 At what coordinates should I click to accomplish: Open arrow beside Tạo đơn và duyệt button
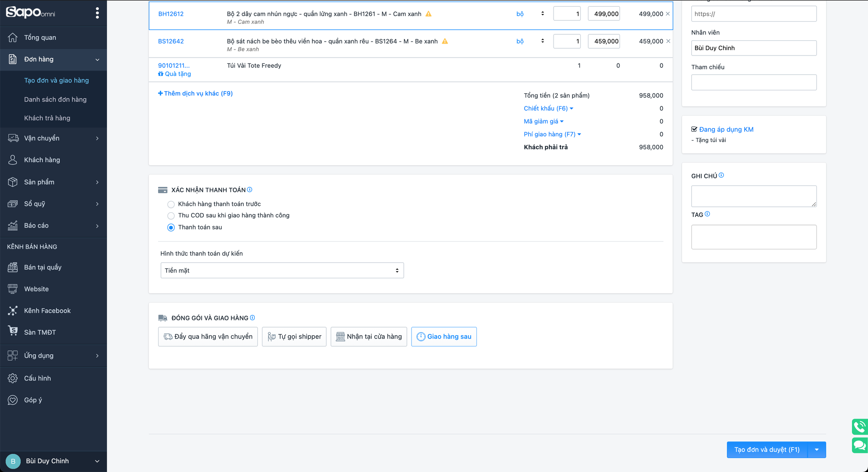tap(817, 450)
